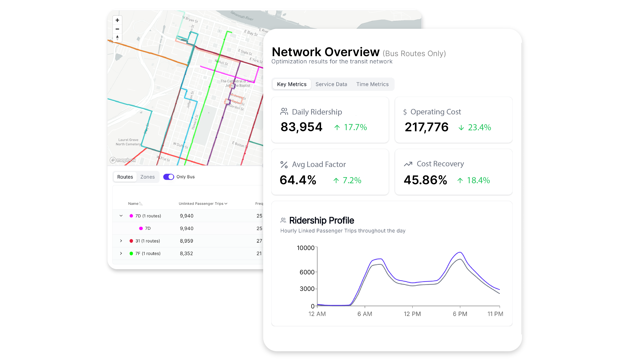The image size is (644, 362).
Task: Click the map zoom in plus button
Action: coord(117,20)
